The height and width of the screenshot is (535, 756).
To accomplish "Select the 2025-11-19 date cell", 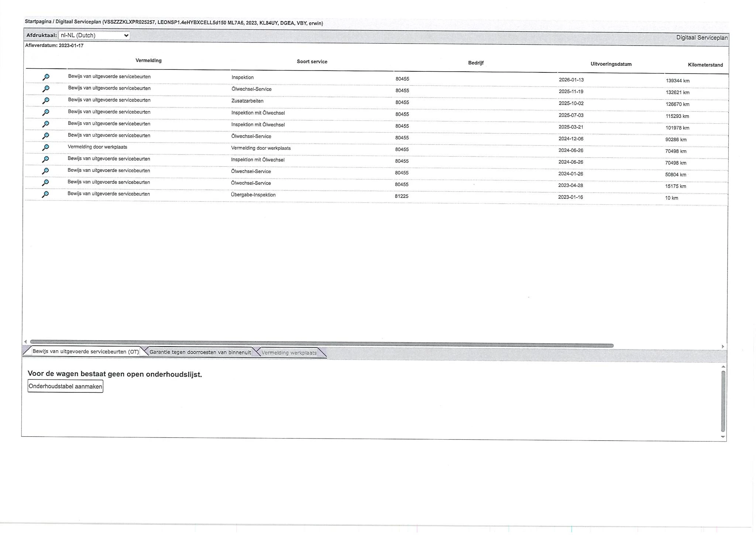I will tap(571, 92).
